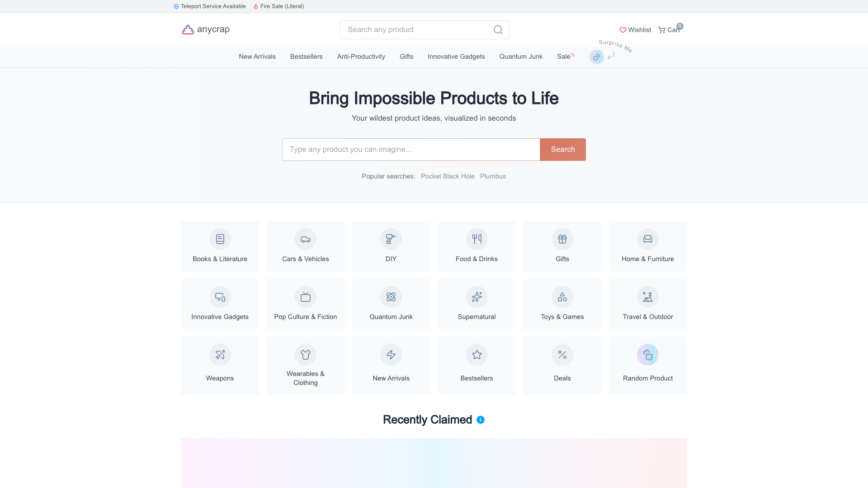The image size is (868, 488).
Task: Click the Random Product dice tile
Action: (x=648, y=366)
